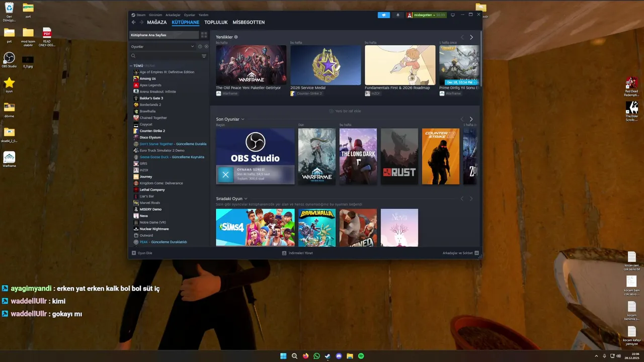Viewport: 644px width, 362px height.
Task: Open Spotify from the taskbar
Action: pyautogui.click(x=361, y=356)
